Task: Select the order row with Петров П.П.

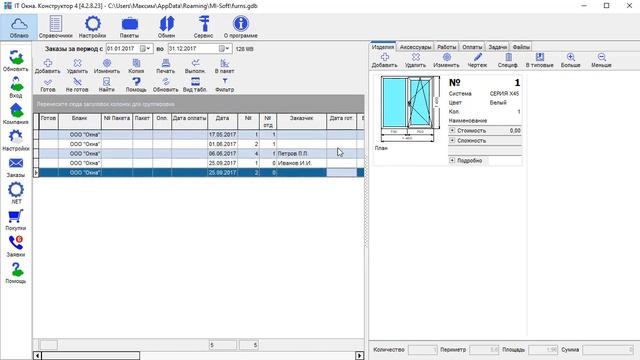Action: (x=199, y=153)
